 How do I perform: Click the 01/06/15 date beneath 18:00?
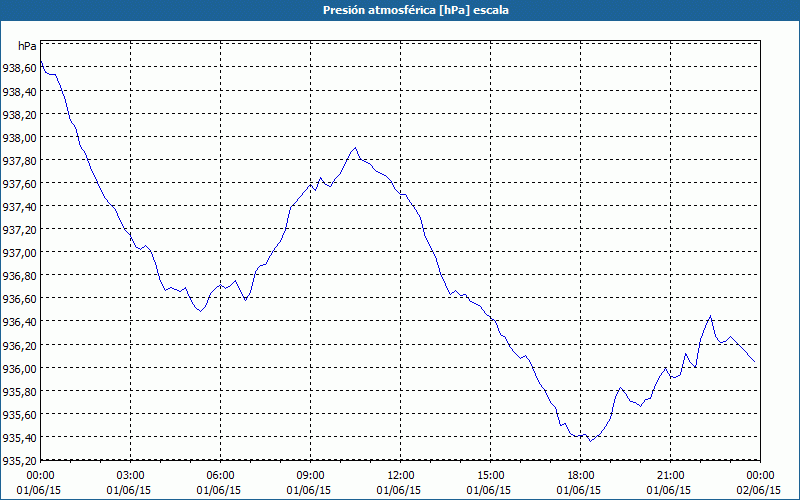[x=579, y=490]
